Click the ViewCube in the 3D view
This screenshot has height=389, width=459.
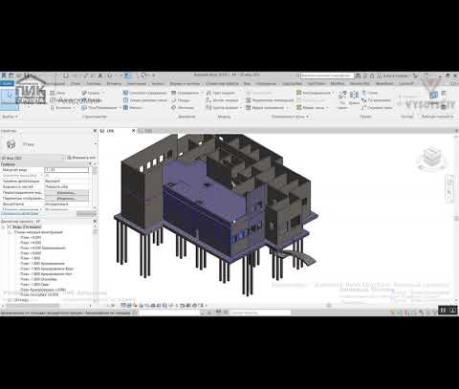[431, 158]
